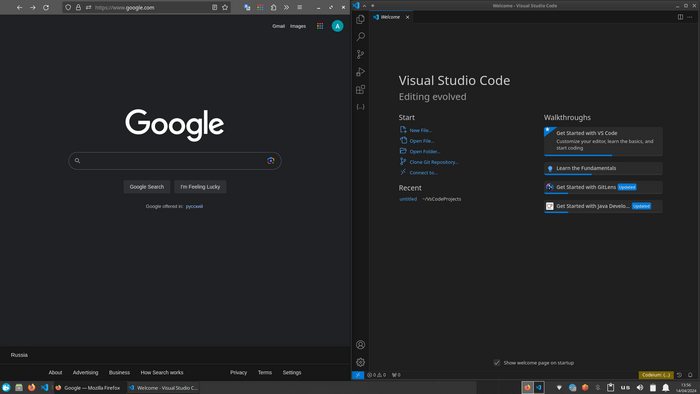Expand the Firefox toolbar overflow chevron

point(286,8)
